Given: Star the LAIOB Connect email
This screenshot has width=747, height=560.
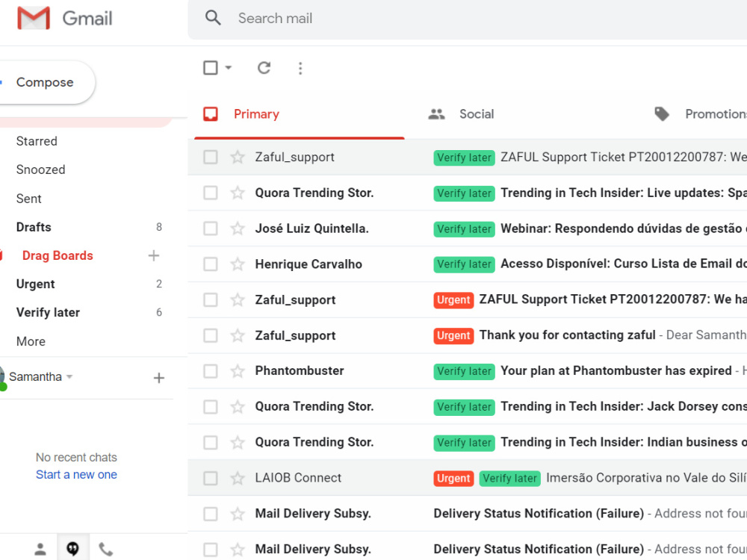Looking at the screenshot, I should coord(238,478).
